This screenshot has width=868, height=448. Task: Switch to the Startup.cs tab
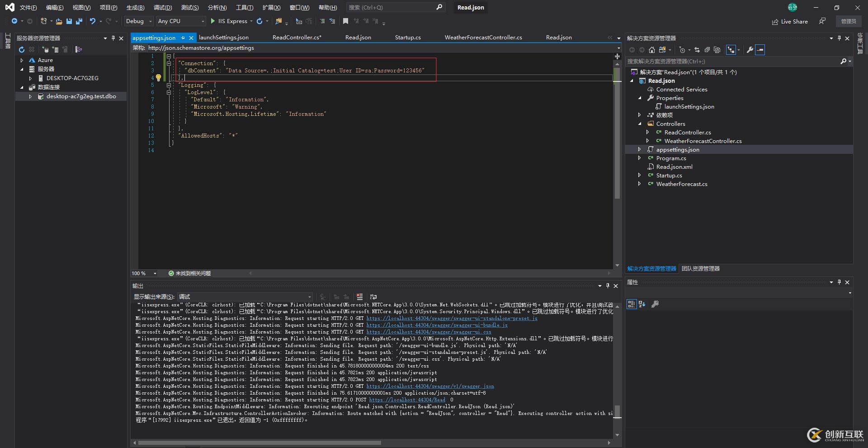tap(407, 37)
